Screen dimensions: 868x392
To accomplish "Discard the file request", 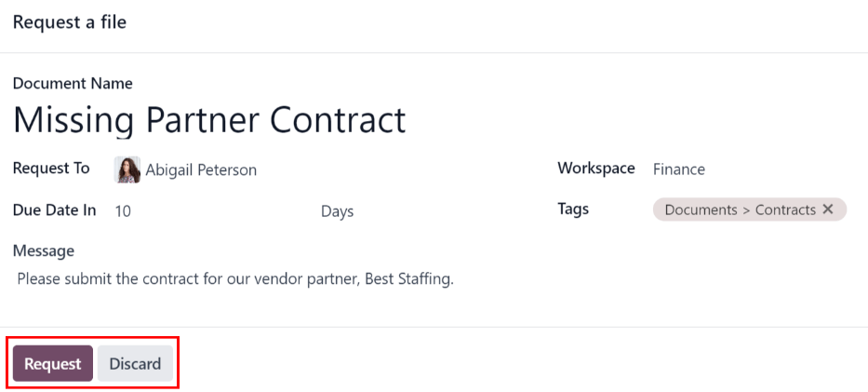I will click(135, 364).
